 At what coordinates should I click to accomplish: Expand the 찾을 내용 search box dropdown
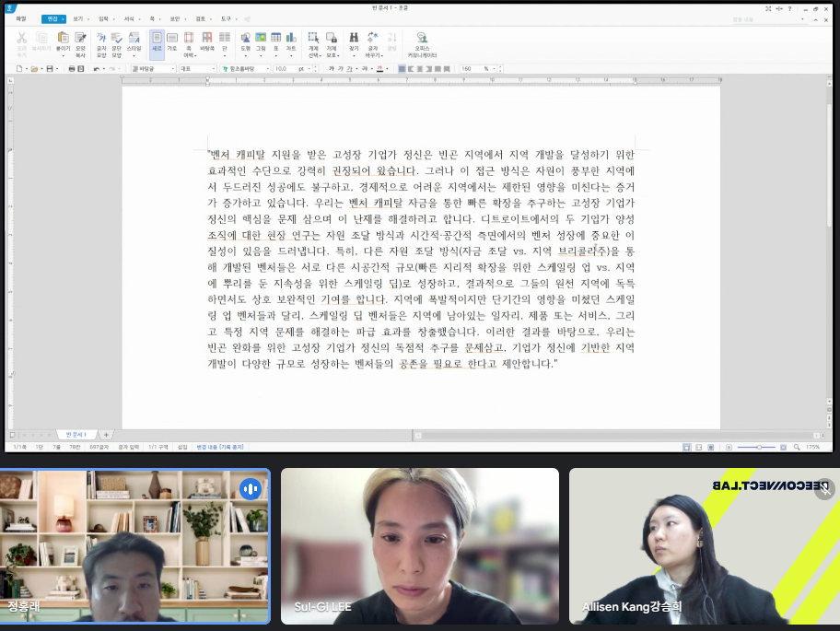tap(802, 19)
